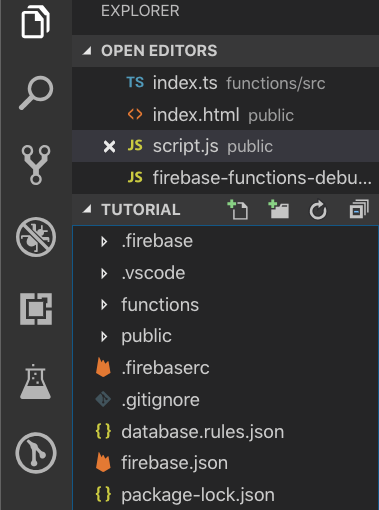This screenshot has width=379, height=510.
Task: Close the script.js open editor
Action: 109,146
